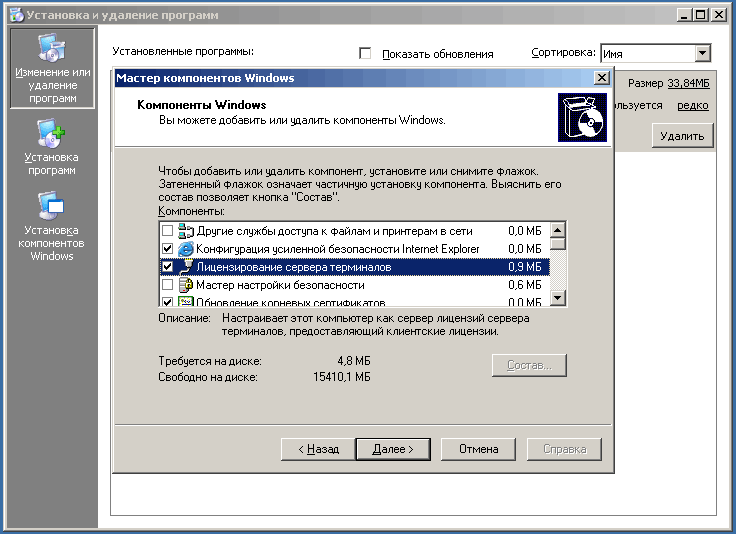Click the Далее button
The width and height of the screenshot is (736, 534).
click(393, 449)
